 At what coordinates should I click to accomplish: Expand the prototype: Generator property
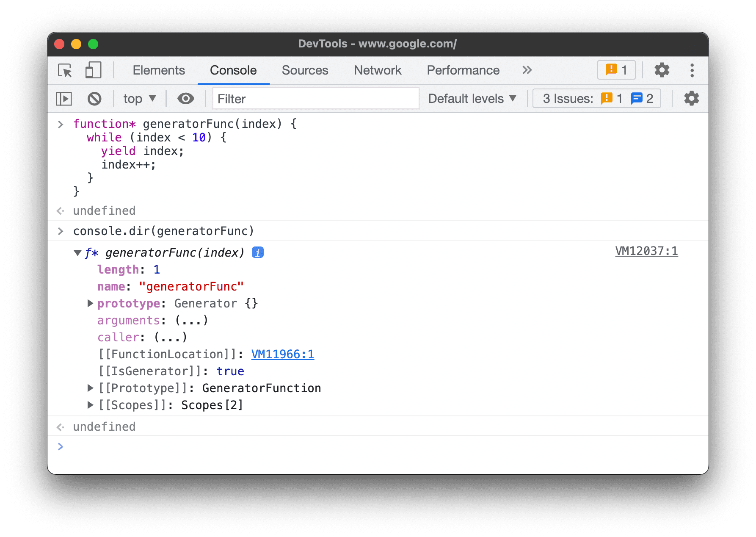90,303
